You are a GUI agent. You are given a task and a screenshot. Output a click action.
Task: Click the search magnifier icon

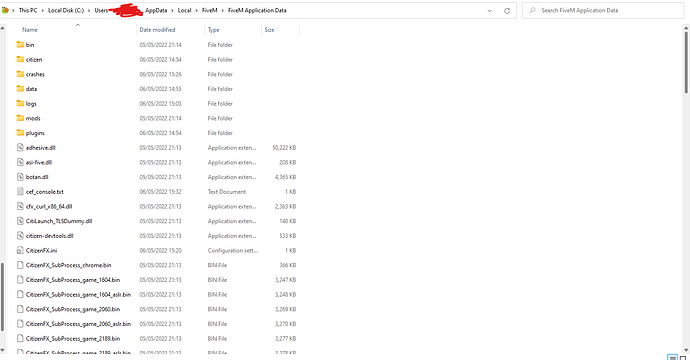click(532, 10)
